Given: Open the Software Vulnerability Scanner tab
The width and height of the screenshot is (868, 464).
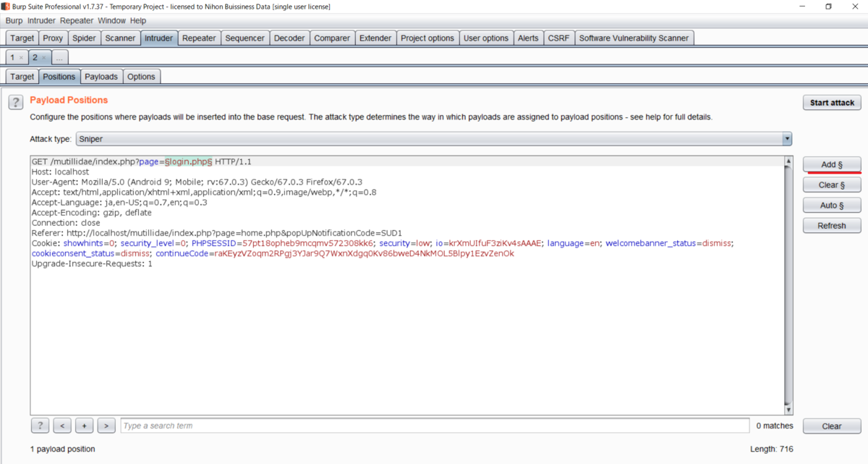Looking at the screenshot, I should click(634, 38).
